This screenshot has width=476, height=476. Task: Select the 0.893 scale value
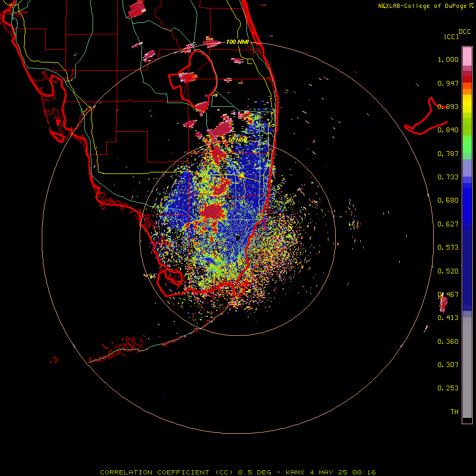click(448, 106)
